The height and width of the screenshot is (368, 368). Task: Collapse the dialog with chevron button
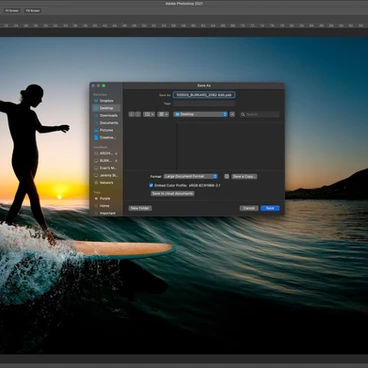click(x=232, y=114)
